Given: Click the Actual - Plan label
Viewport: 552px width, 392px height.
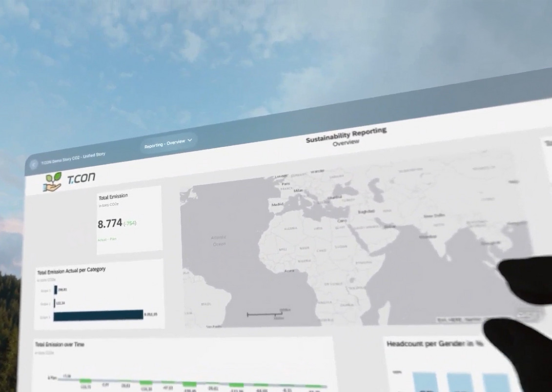Looking at the screenshot, I should point(107,239).
